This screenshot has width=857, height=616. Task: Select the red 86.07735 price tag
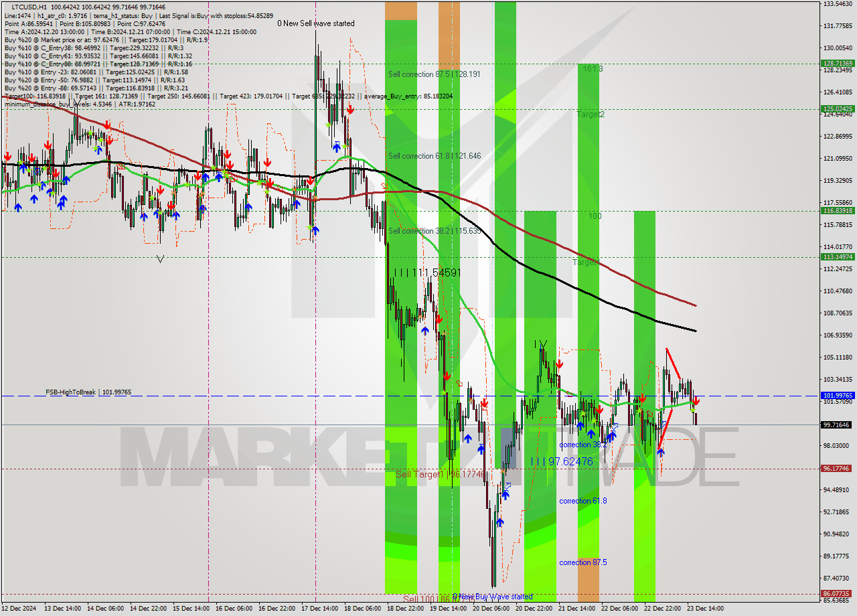[x=838, y=594]
